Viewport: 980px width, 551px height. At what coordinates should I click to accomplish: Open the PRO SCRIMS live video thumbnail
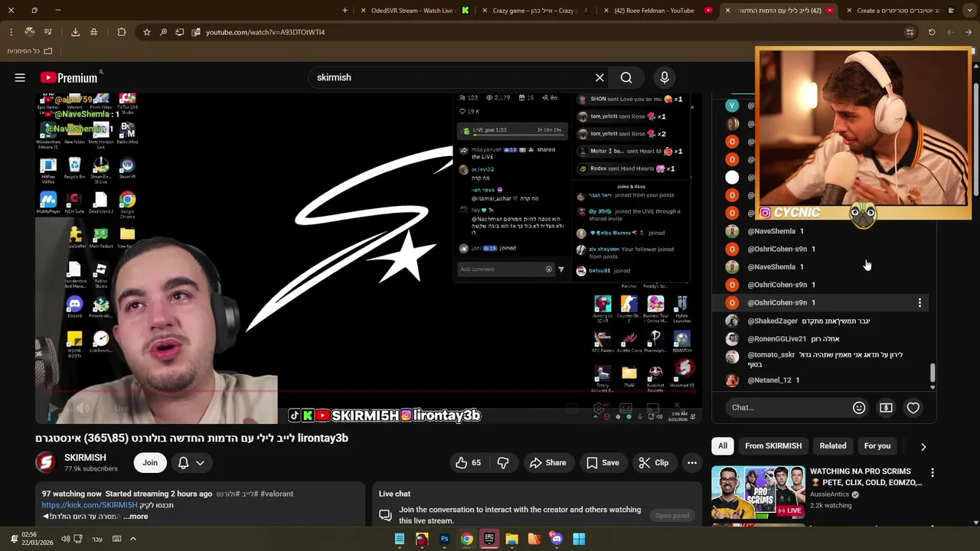[x=758, y=492]
